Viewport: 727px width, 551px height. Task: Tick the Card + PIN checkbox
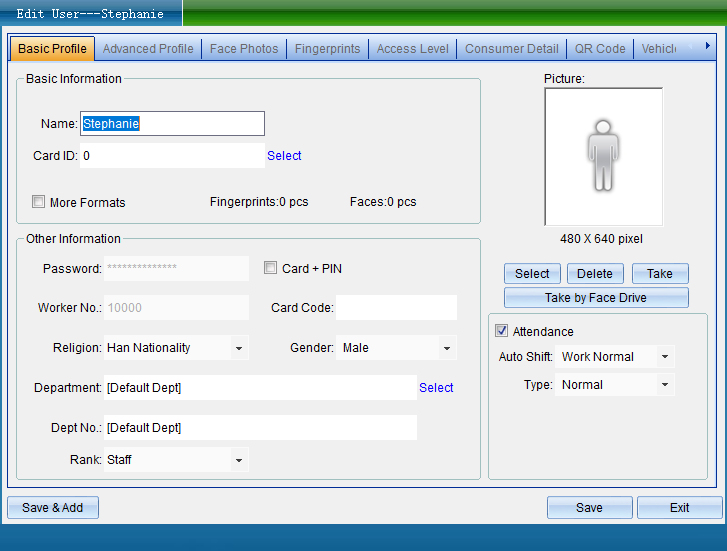tap(270, 268)
